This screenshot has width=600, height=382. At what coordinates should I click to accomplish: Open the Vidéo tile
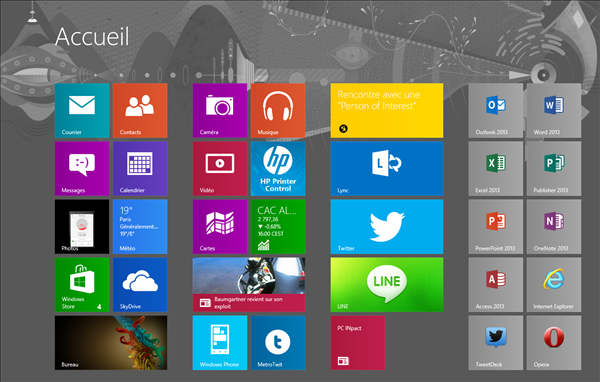pos(220,169)
